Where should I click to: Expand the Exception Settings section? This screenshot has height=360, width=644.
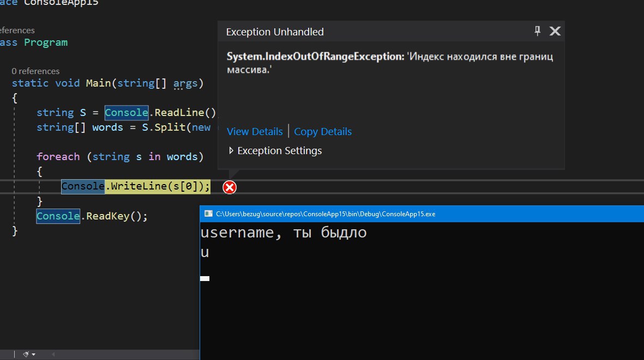(x=232, y=151)
